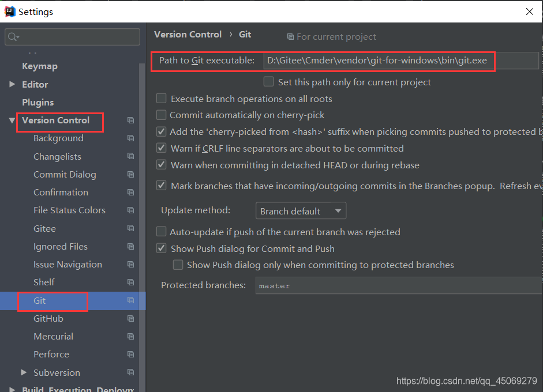The height and width of the screenshot is (392, 543).
Task: Click the project-level icon beside Mercurial
Action: coord(130,337)
